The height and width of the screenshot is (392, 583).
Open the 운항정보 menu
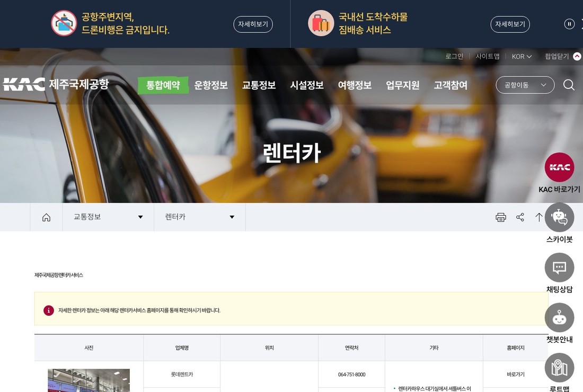tap(211, 85)
